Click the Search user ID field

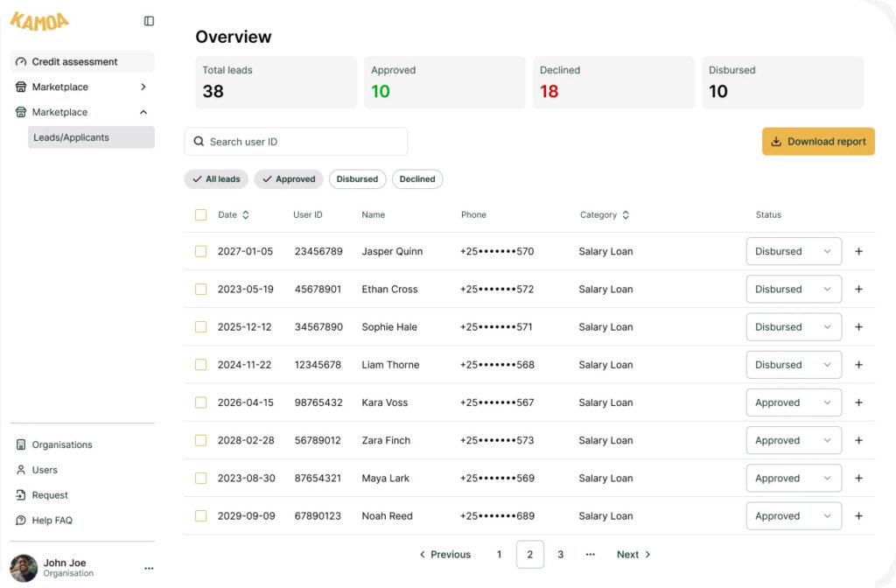(296, 142)
